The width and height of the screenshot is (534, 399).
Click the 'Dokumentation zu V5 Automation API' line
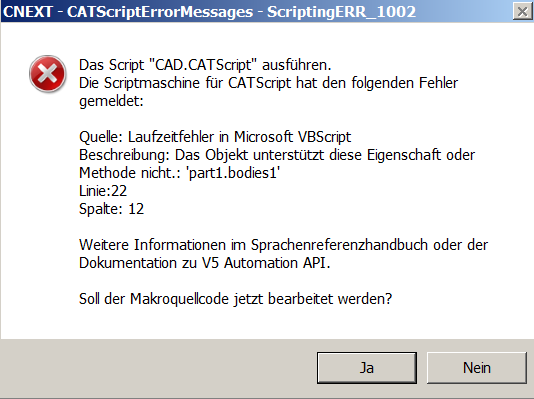pyautogui.click(x=205, y=263)
